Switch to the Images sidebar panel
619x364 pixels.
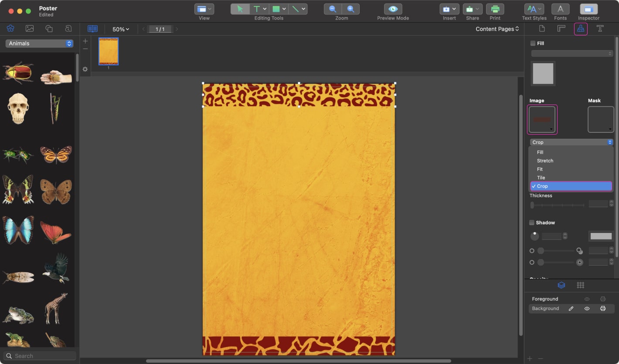coord(30,28)
